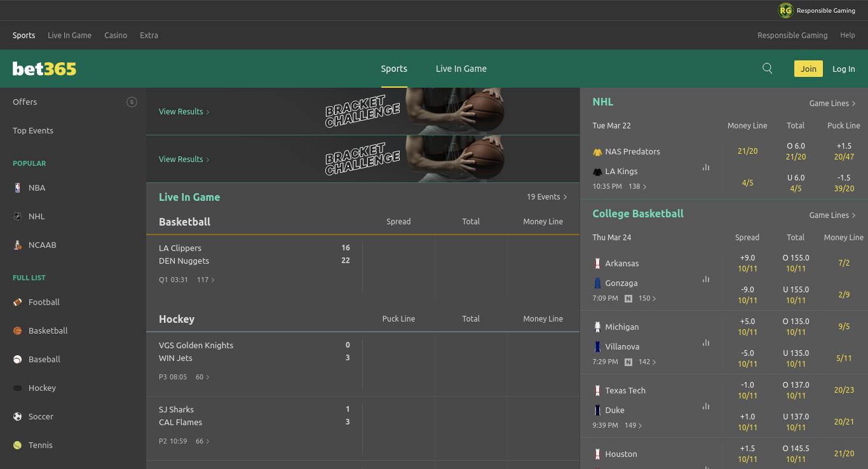This screenshot has width=868, height=469.
Task: Click the Log In button
Action: pos(844,69)
